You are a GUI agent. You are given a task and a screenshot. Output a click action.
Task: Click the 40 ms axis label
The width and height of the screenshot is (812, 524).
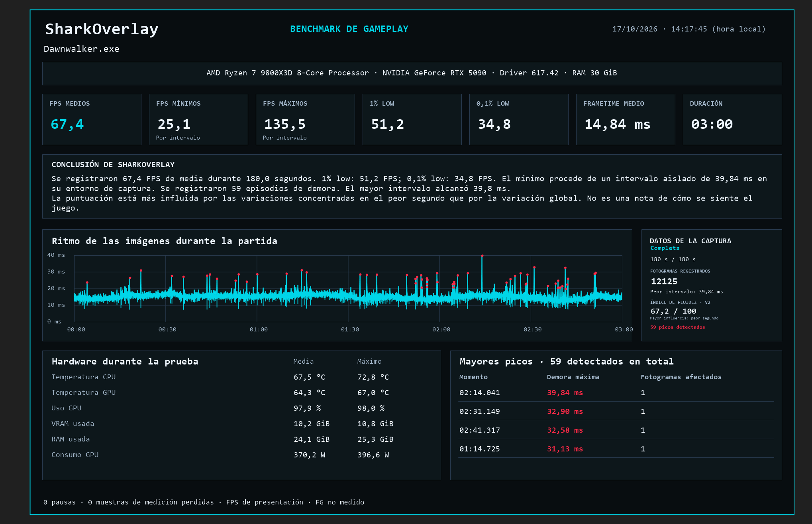tap(56, 255)
